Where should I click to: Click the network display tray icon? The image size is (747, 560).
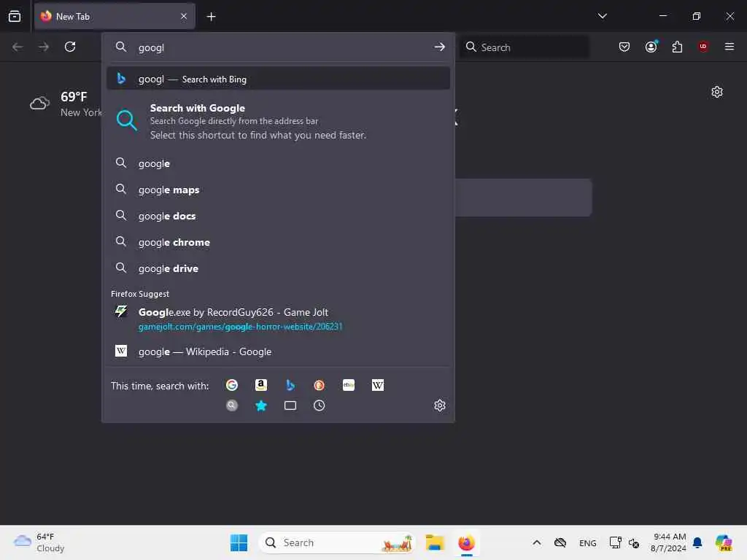pos(615,542)
